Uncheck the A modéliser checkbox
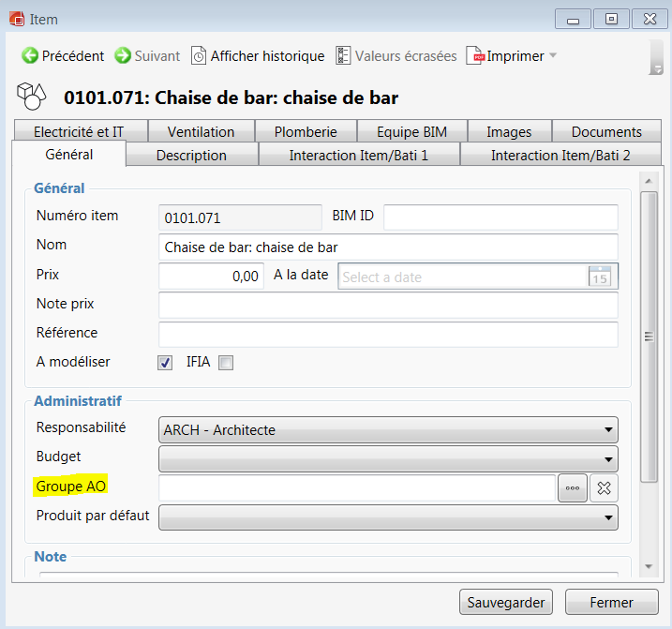 (x=166, y=363)
